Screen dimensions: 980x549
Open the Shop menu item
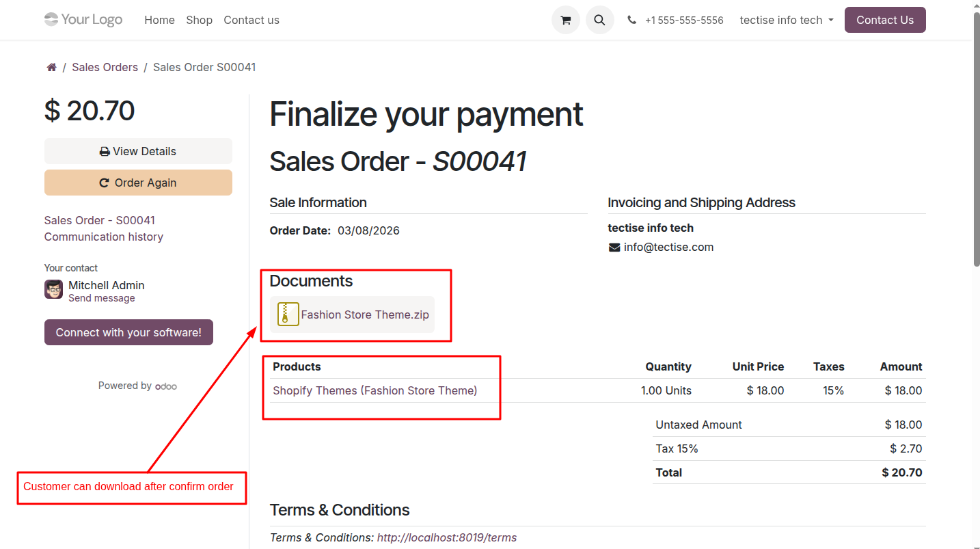(x=199, y=21)
